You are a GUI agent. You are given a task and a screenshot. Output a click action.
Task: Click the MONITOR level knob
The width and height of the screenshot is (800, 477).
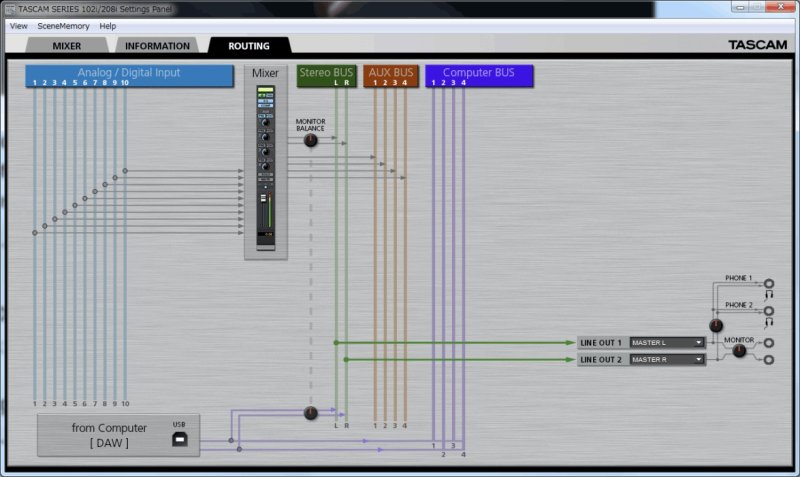tap(739, 351)
